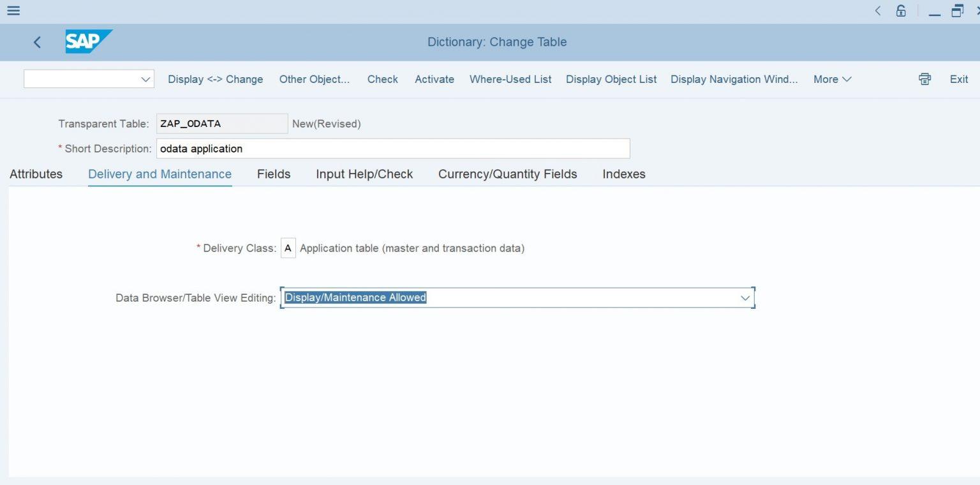Open the Data Browser/Table View Editing dropdown
This screenshot has height=485, width=980.
[x=745, y=297]
